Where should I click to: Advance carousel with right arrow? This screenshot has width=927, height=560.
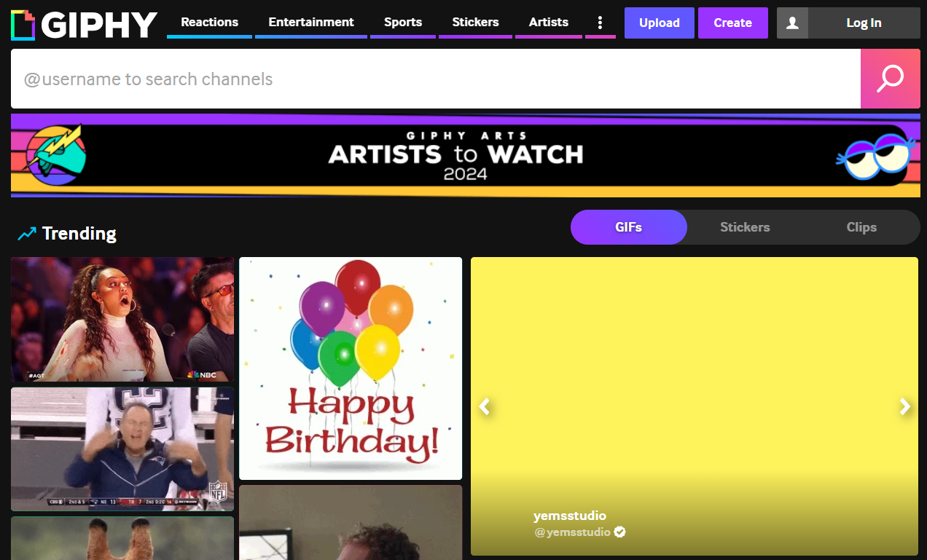pyautogui.click(x=904, y=406)
